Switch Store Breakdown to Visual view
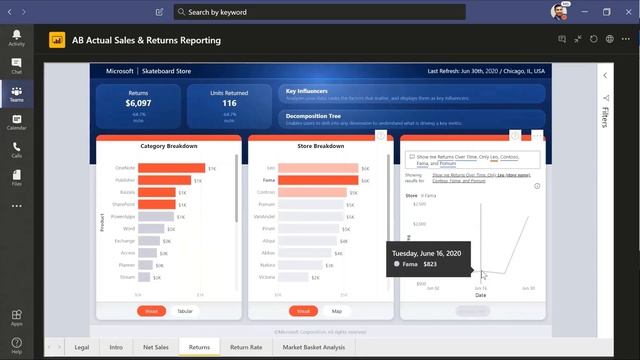 tap(303, 311)
